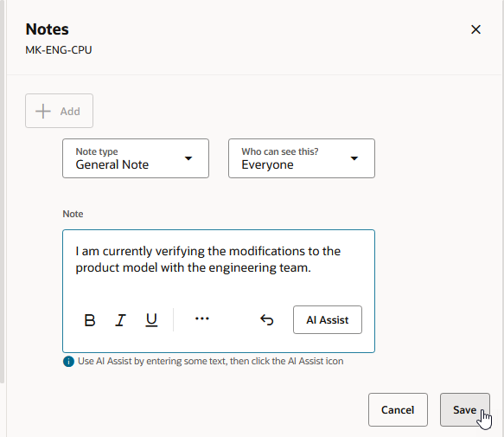
Task: Cancel the note editing
Action: (x=398, y=409)
